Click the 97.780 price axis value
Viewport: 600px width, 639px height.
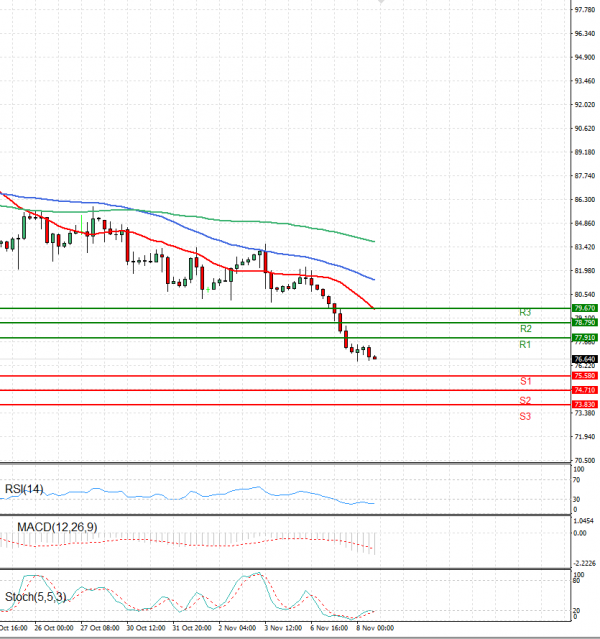(585, 10)
